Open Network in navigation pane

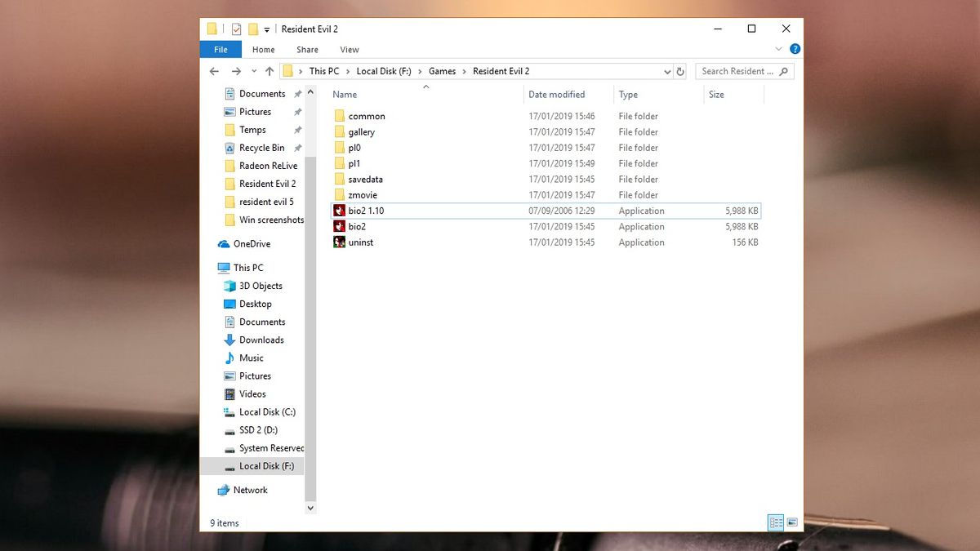click(x=243, y=490)
